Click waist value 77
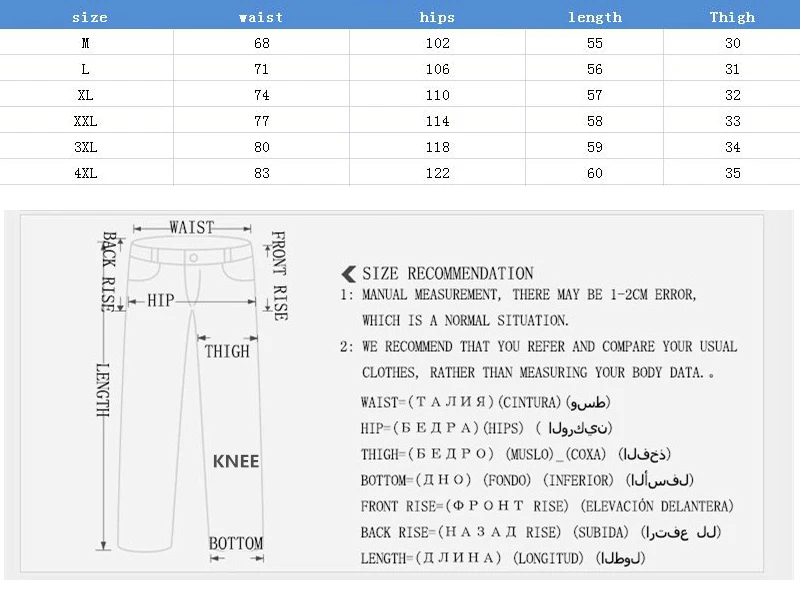Image resolution: width=800 pixels, height=592 pixels. coord(262,121)
